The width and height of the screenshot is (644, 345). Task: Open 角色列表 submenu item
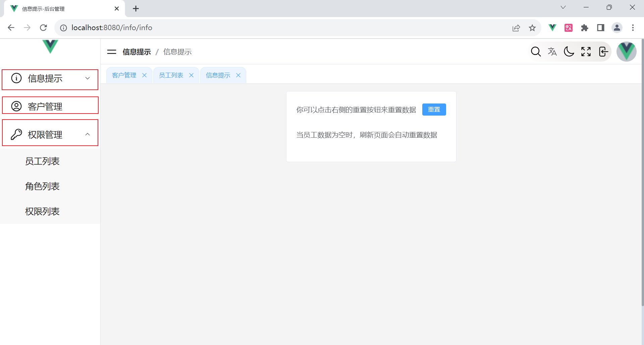(x=50, y=186)
